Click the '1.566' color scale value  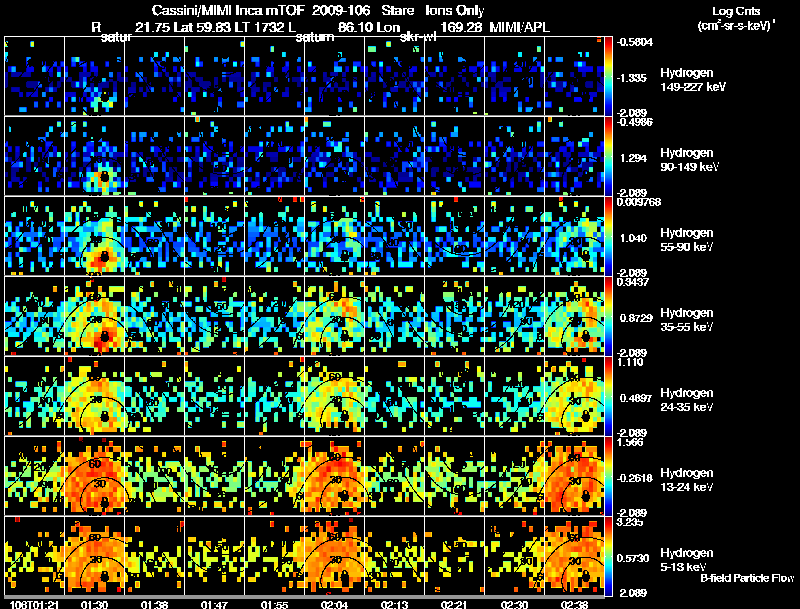[x=630, y=442]
